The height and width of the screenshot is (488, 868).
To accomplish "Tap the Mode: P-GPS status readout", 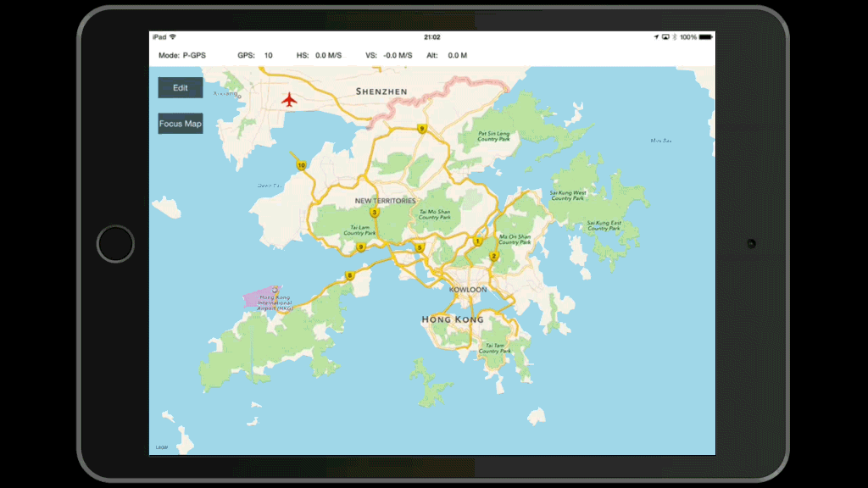I will click(182, 56).
